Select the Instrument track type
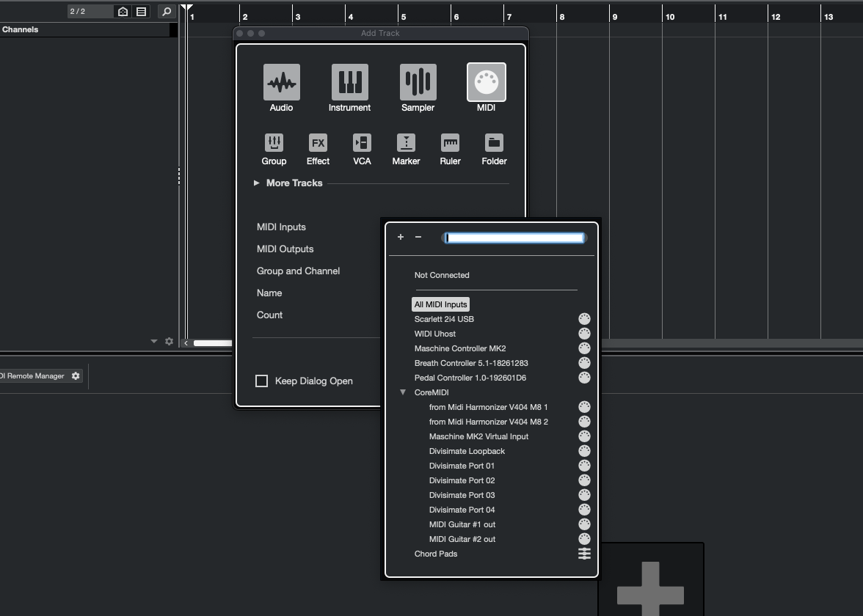Screen dimensions: 863x616 (x=349, y=82)
